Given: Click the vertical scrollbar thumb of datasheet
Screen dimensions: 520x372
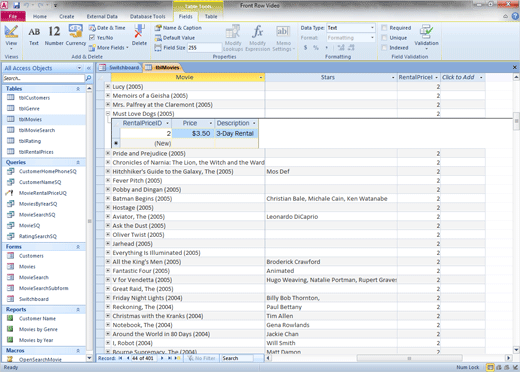Looking at the screenshot, I should point(516,121).
